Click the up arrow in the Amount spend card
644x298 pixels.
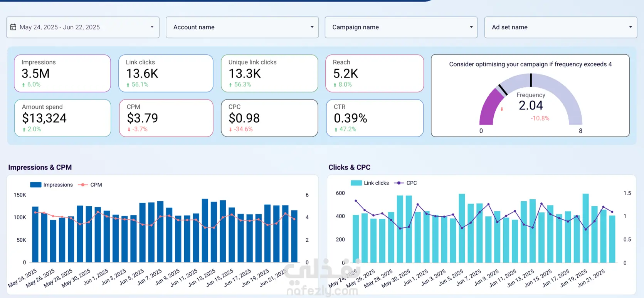point(24,130)
